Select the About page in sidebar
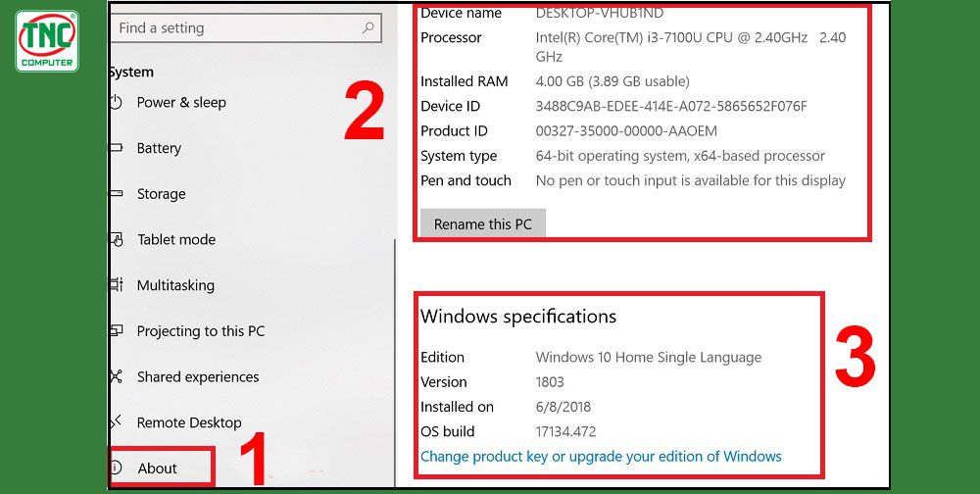Image resolution: width=980 pixels, height=494 pixels. pos(158,468)
